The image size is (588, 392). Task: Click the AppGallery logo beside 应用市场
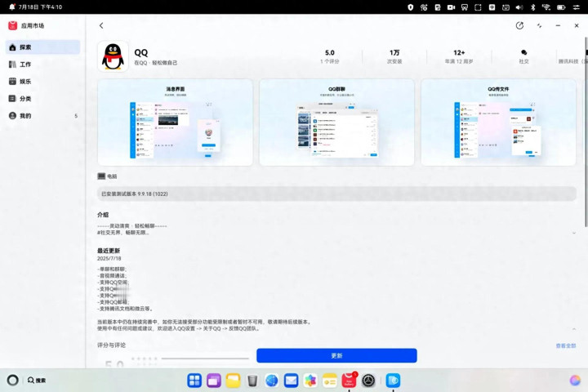[x=12, y=25]
